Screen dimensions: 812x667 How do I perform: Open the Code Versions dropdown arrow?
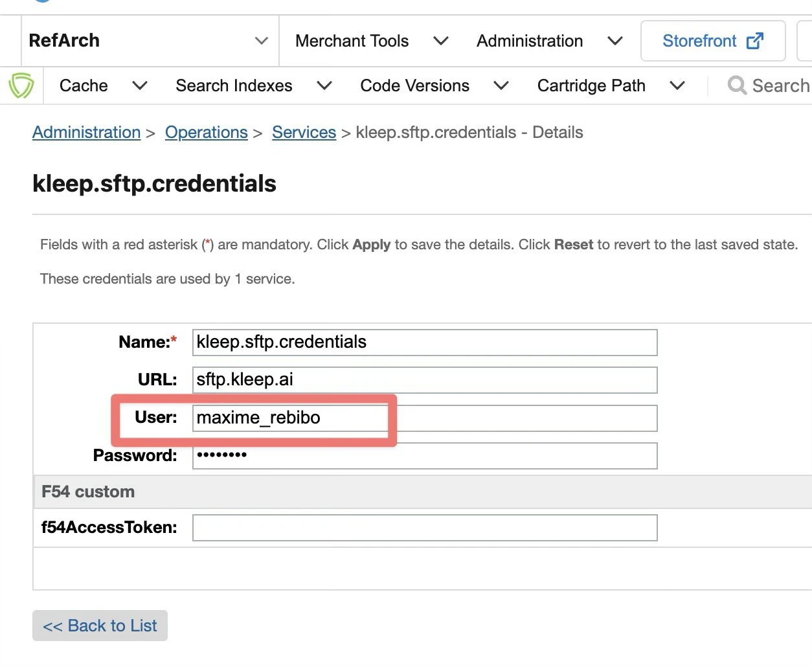[x=501, y=85]
